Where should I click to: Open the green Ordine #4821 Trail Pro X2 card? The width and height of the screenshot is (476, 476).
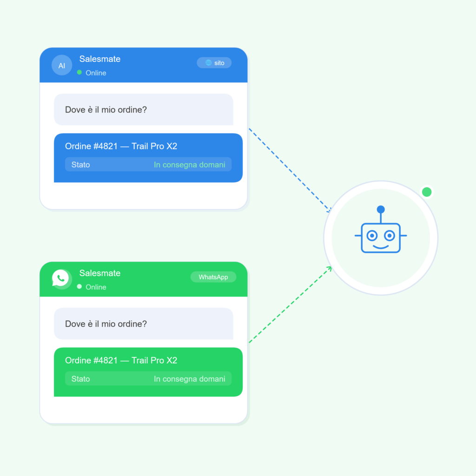point(148,372)
